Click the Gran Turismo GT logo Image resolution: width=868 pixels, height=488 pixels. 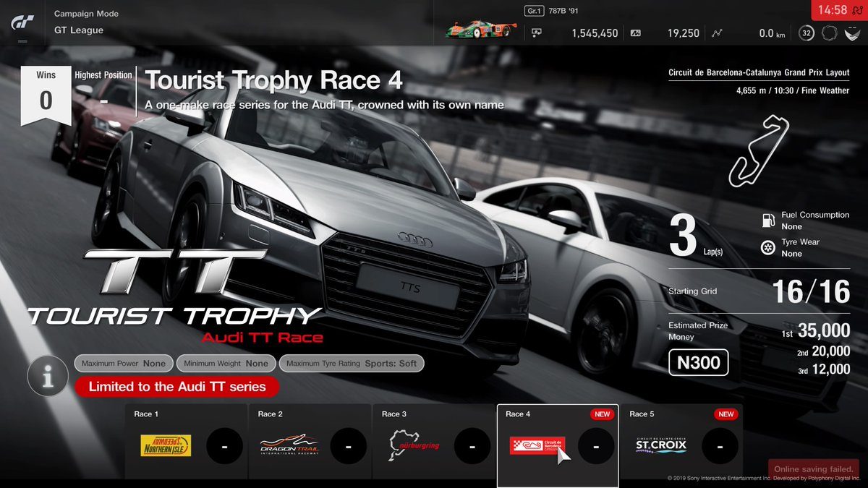22,22
